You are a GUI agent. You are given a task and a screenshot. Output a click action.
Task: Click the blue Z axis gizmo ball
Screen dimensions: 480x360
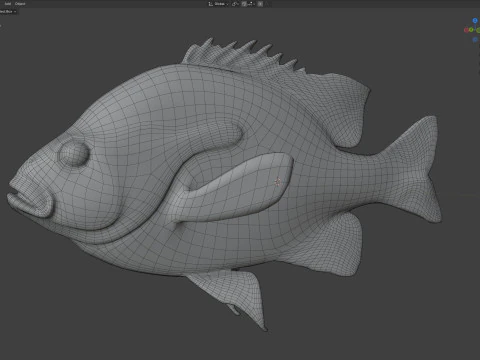coord(475,20)
